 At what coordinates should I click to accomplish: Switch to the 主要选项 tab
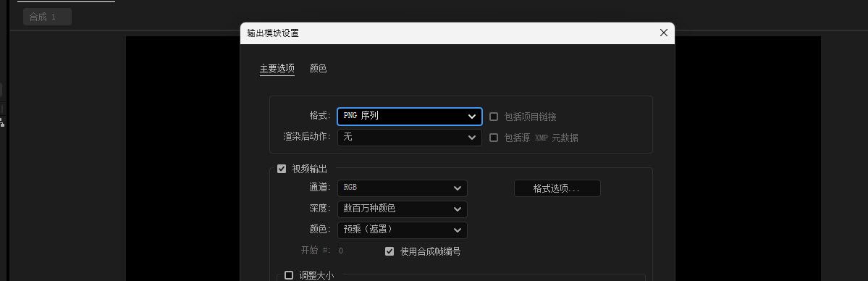coord(277,69)
